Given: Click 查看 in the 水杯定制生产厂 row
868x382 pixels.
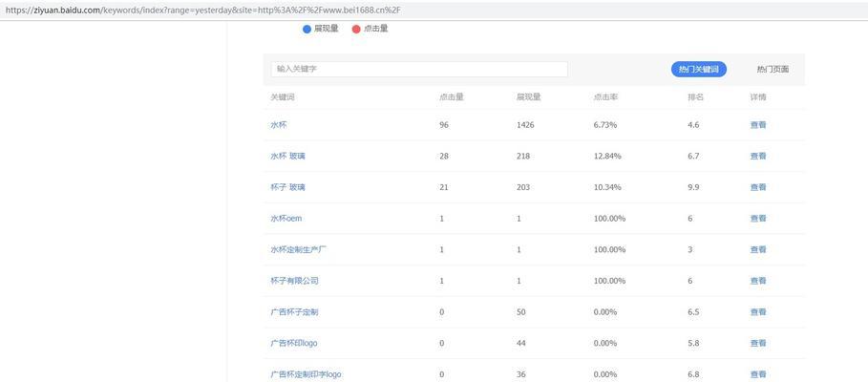Looking at the screenshot, I should click(758, 249).
